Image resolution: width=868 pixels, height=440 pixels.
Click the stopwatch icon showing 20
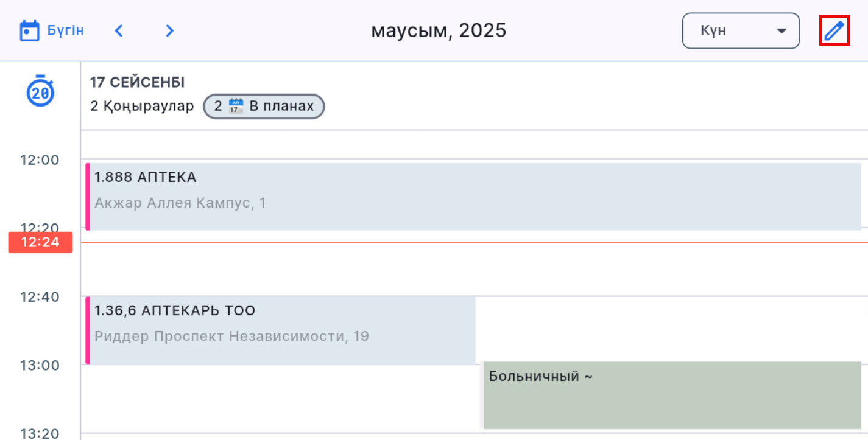click(40, 91)
